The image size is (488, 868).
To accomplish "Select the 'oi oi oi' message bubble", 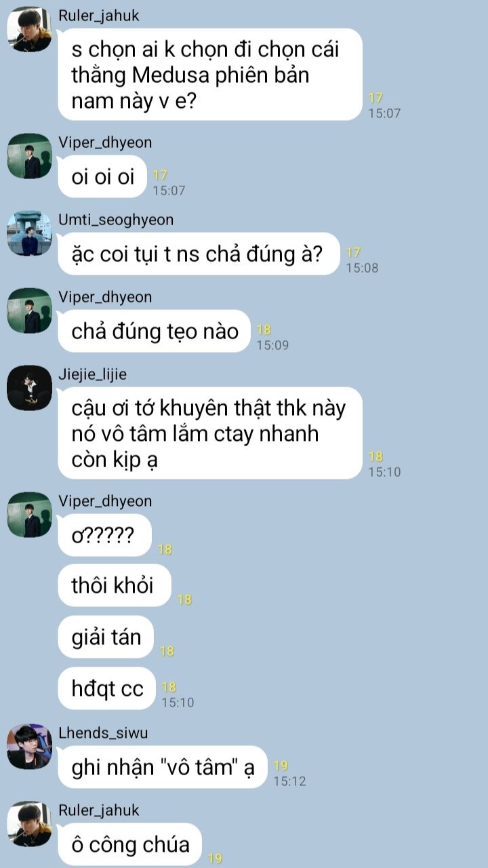I will click(x=103, y=177).
